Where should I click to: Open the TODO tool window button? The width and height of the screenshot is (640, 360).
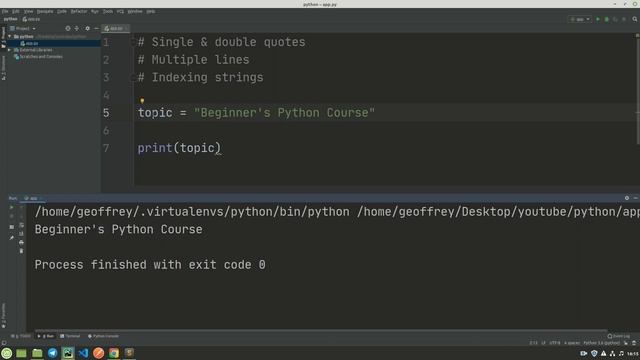click(x=20, y=336)
